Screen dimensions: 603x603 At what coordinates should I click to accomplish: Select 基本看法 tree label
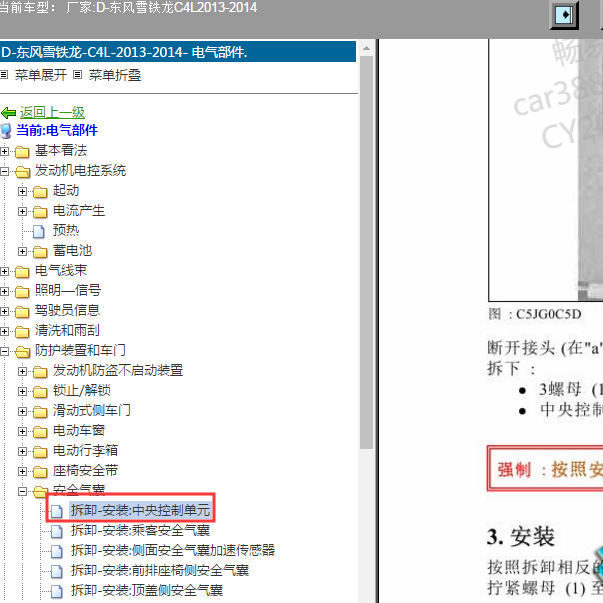coord(61,150)
